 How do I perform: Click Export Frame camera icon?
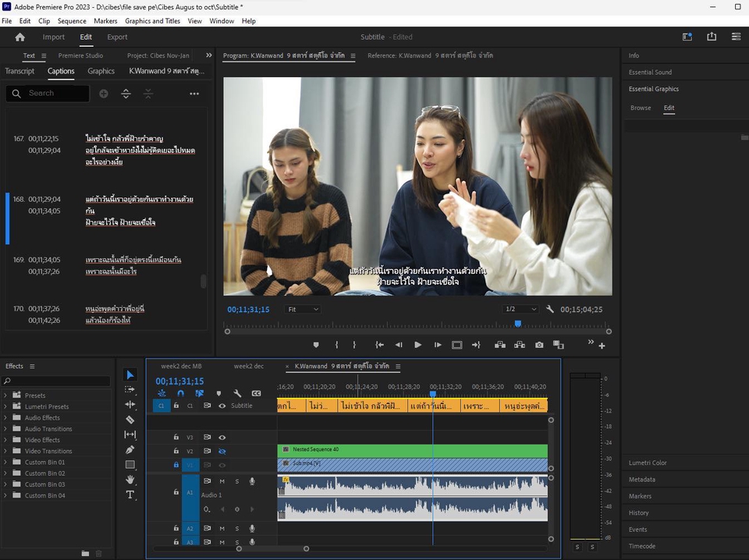tap(539, 345)
